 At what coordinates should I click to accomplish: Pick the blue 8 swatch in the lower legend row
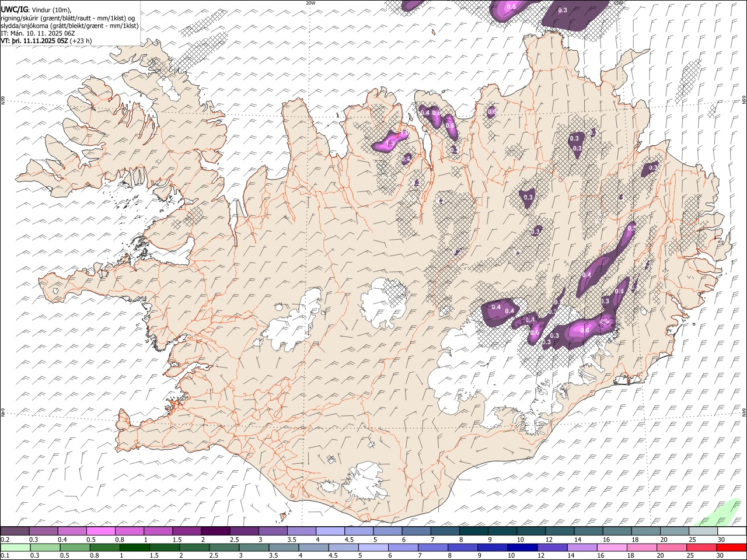pos(463,548)
